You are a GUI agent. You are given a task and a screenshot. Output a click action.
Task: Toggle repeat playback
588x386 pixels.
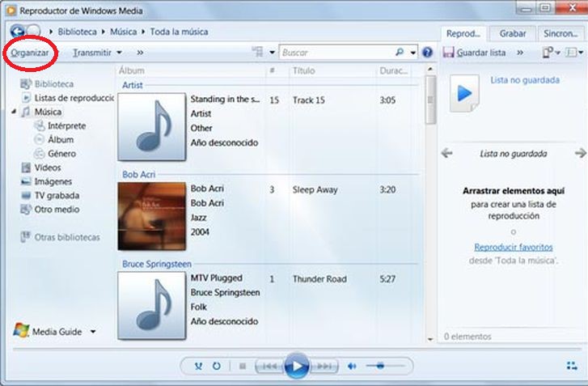(217, 366)
